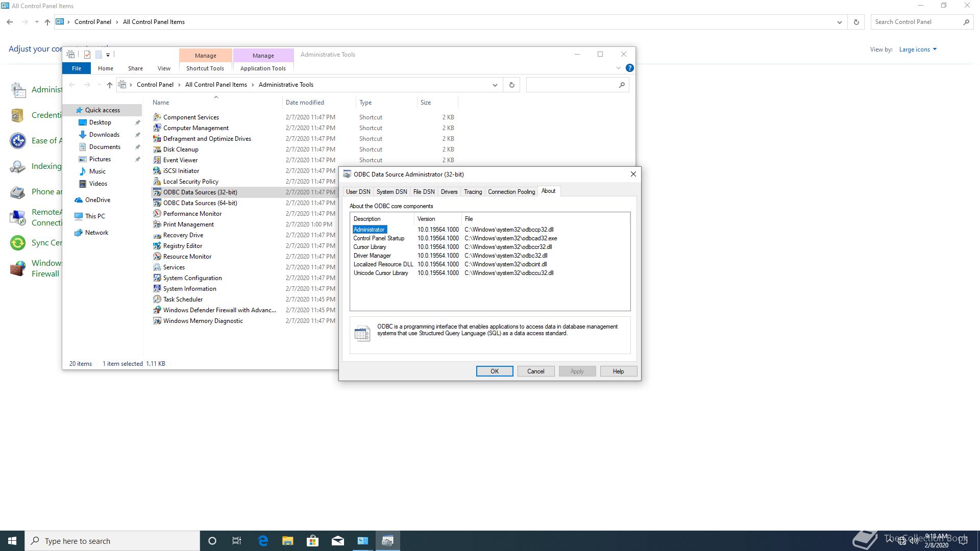Open File ribbon tab
The height and width of the screenshot is (551, 980).
tap(77, 68)
